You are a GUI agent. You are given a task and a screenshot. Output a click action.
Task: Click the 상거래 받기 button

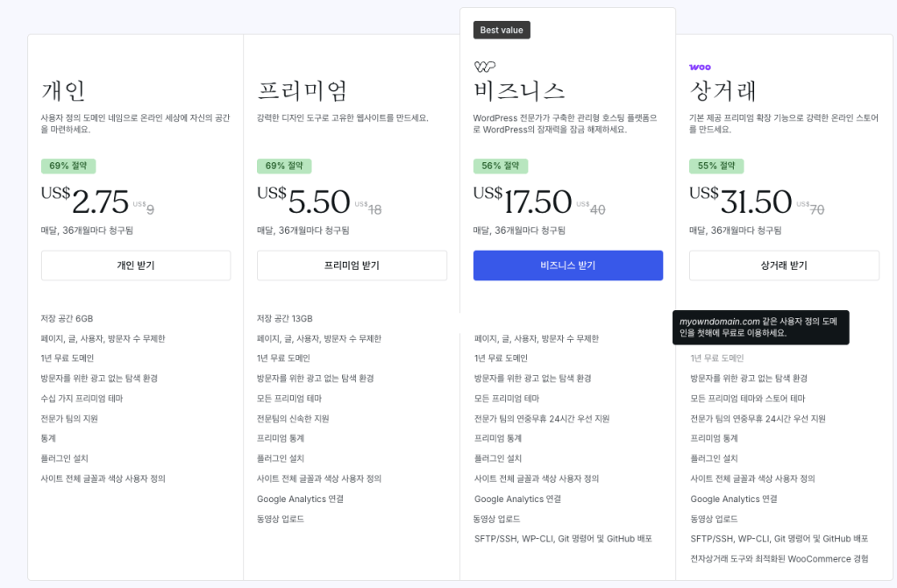(784, 266)
